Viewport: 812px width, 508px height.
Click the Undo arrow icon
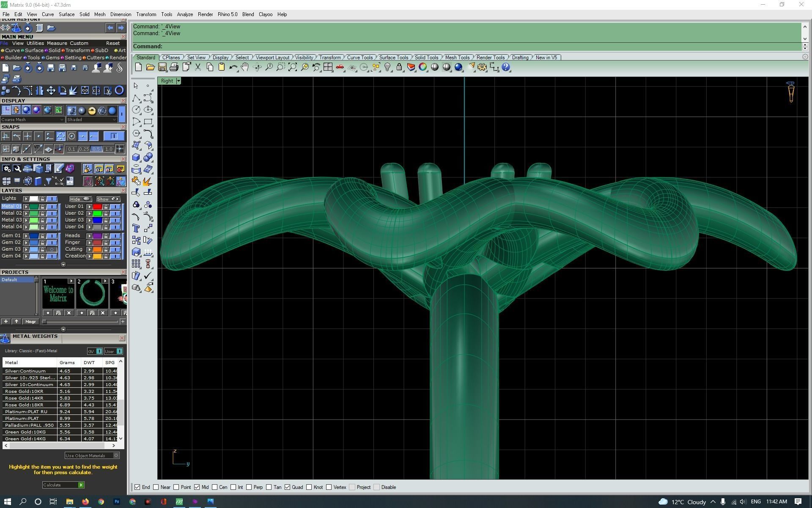coord(233,67)
